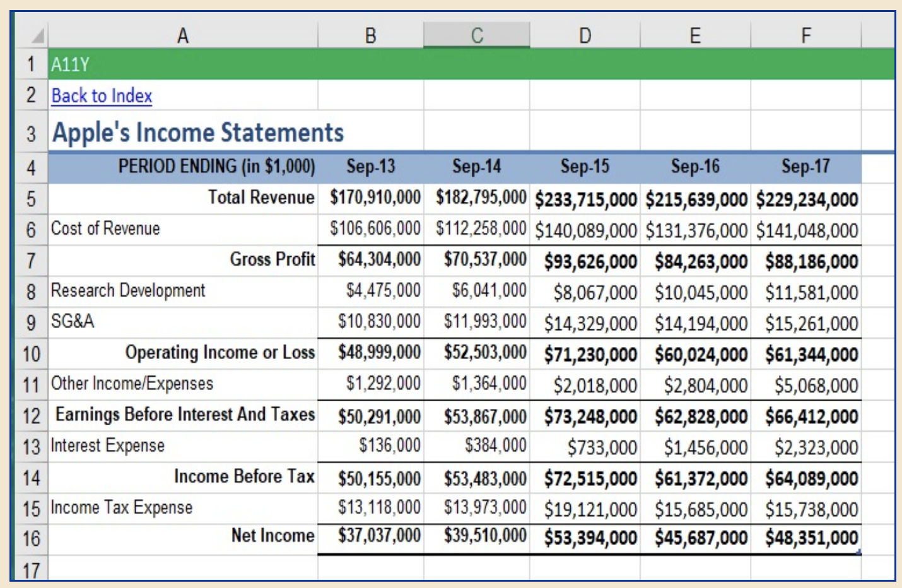Select column C header

477,35
